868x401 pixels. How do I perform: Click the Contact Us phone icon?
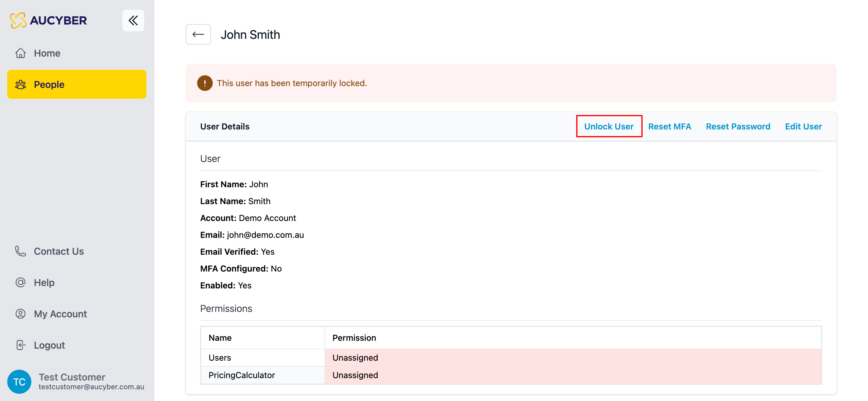20,251
